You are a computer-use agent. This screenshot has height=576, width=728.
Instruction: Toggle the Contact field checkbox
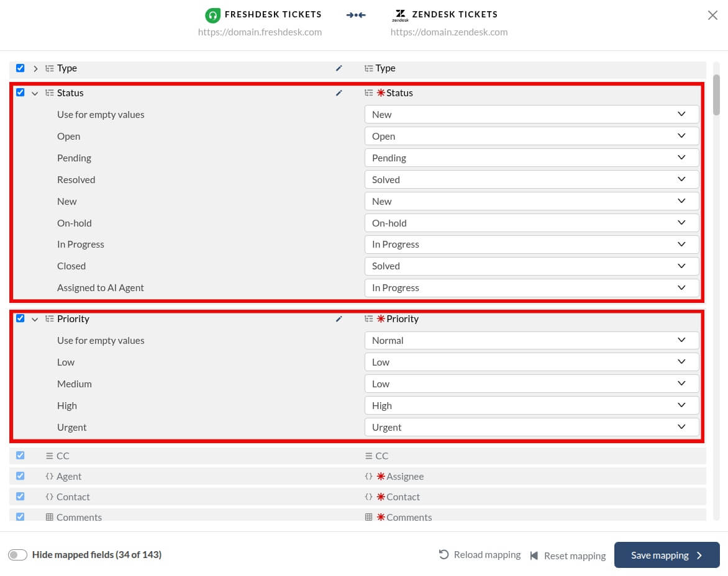pyautogui.click(x=20, y=496)
